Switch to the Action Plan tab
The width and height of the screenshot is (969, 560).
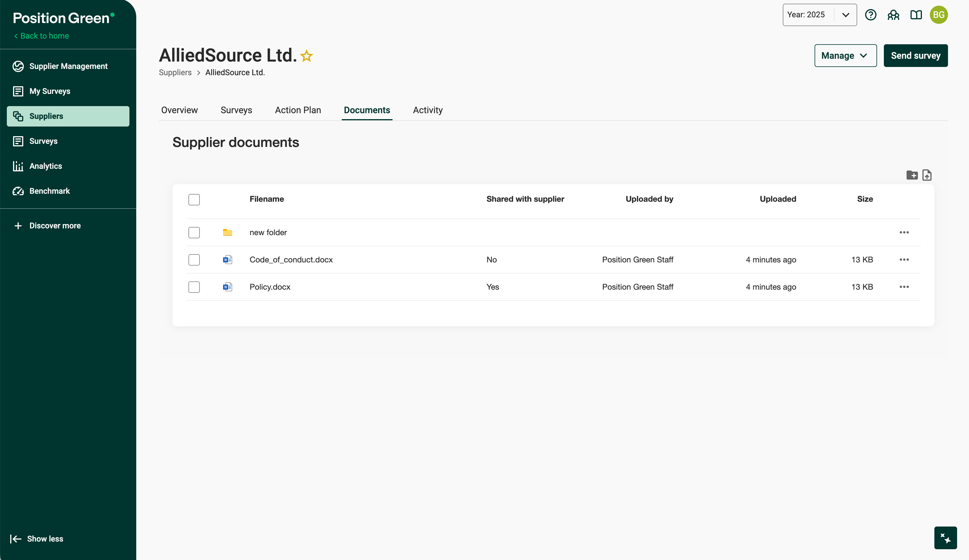click(298, 110)
